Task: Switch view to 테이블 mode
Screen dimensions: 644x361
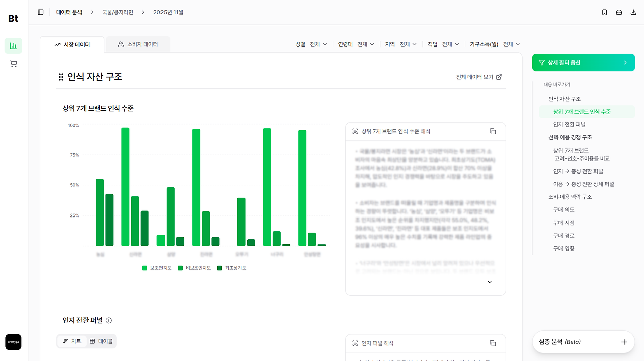Action: (x=101, y=341)
